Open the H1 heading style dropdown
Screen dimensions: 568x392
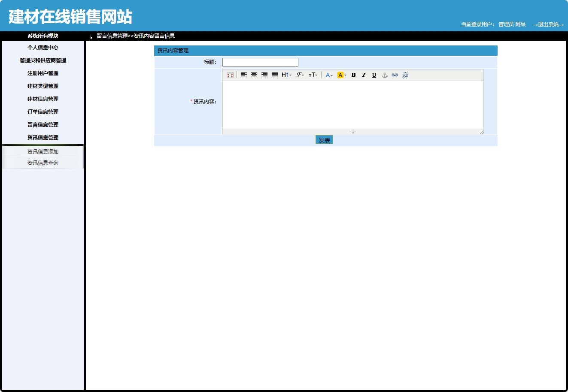(286, 75)
